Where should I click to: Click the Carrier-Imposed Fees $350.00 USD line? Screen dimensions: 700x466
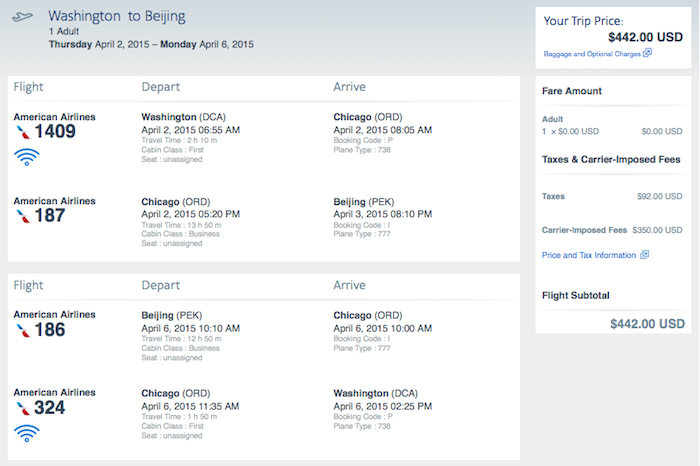[x=612, y=230]
